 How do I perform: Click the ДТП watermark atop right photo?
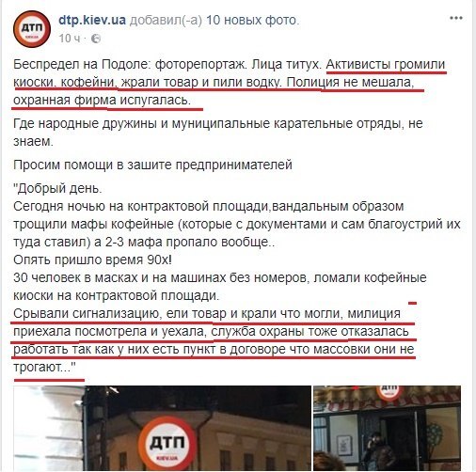(x=389, y=393)
